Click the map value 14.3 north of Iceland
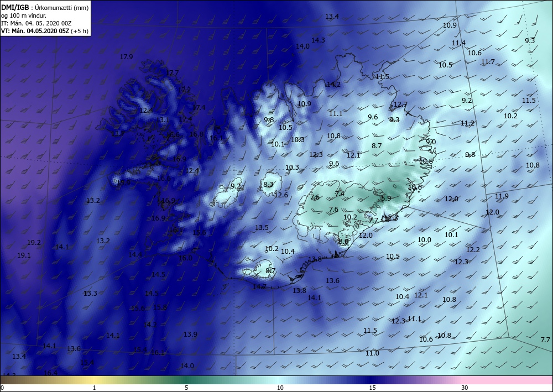This screenshot has width=553, height=392. tap(318, 40)
